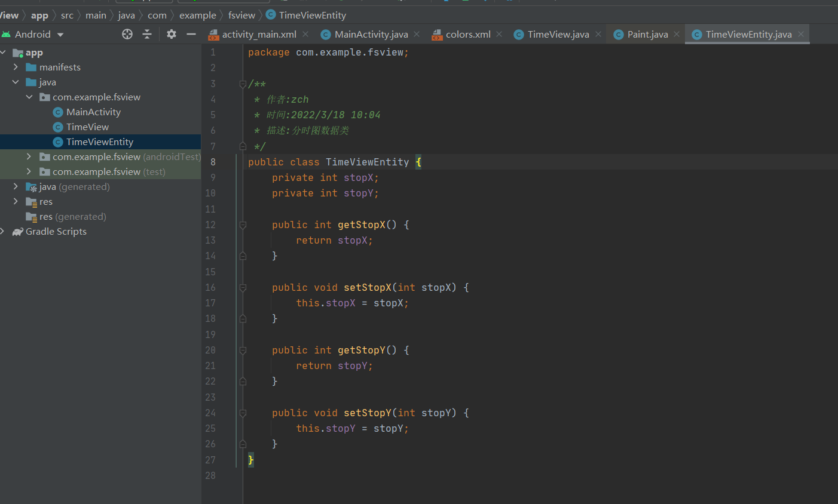This screenshot has width=838, height=504.
Task: Click 'main' in breadcrumb path
Action: 96,16
